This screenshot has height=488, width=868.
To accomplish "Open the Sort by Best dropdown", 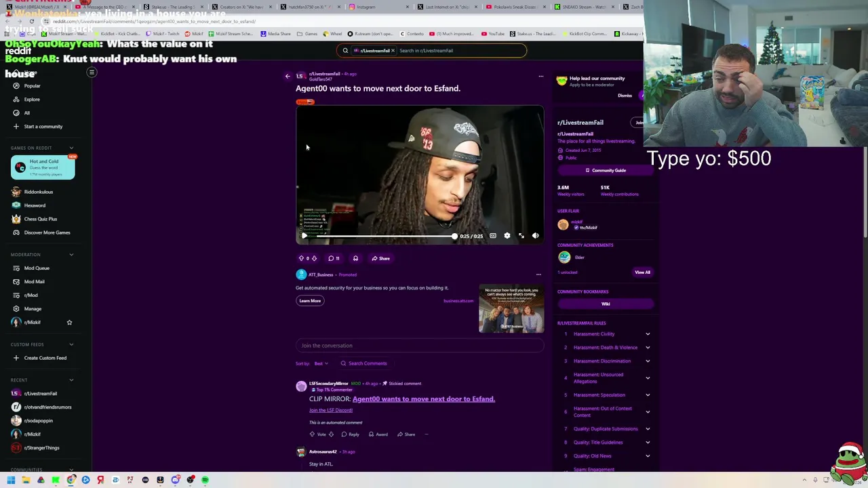I will click(x=321, y=363).
